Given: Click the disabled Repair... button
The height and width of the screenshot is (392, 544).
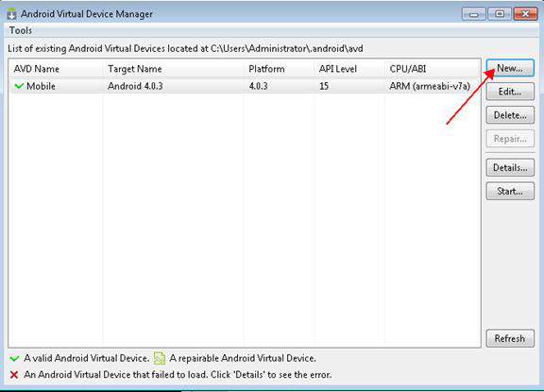Looking at the screenshot, I should tap(510, 139).
